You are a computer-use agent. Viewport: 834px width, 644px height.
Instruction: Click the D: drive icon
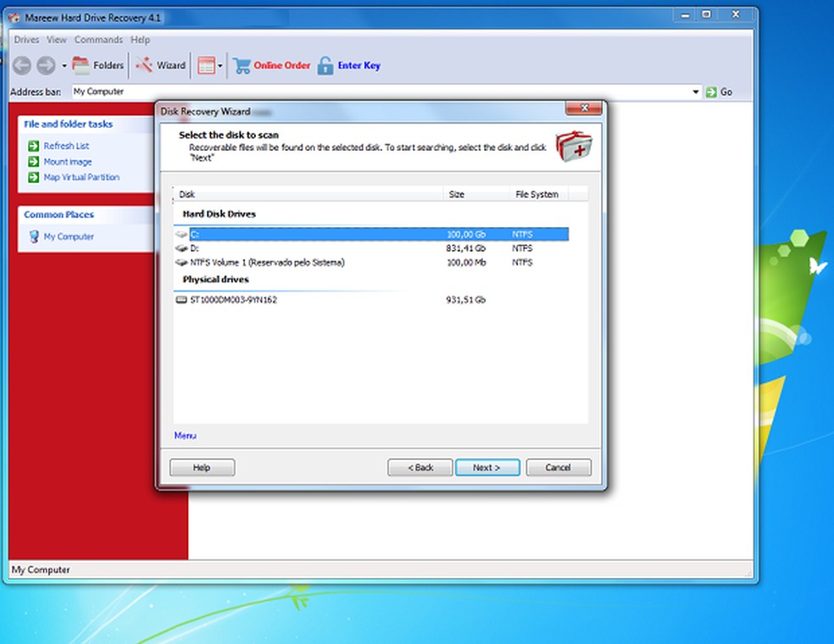(181, 248)
